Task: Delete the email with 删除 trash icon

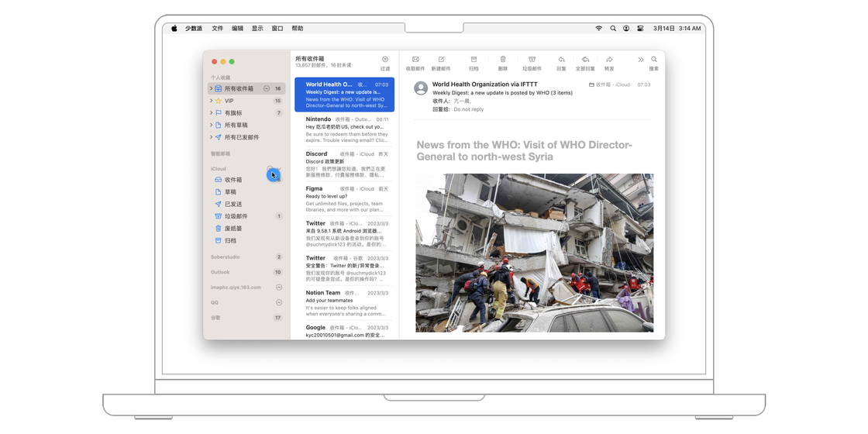Action: 503,60
